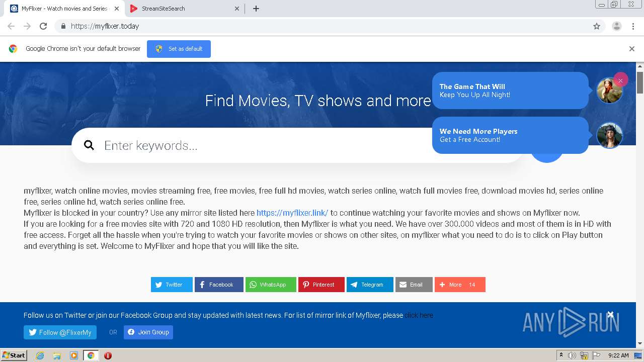Screen dimensions: 644x362
Task: Bookmark page with the star icon
Action: 597,26
